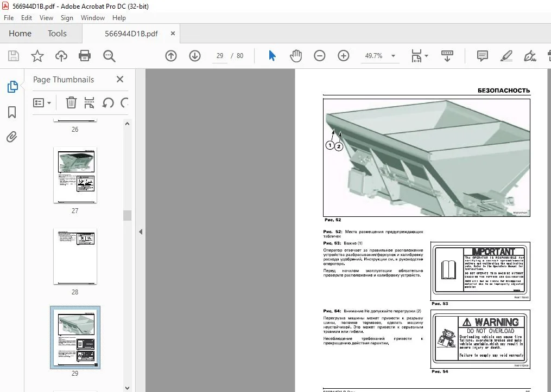Image resolution: width=551 pixels, height=392 pixels.
Task: Click the Save file icon
Action: 14,56
